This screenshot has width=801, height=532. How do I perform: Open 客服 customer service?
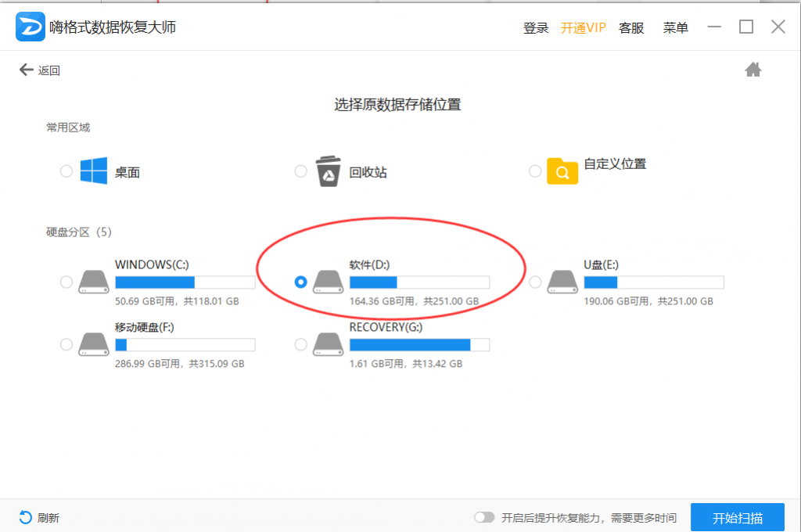pyautogui.click(x=631, y=27)
